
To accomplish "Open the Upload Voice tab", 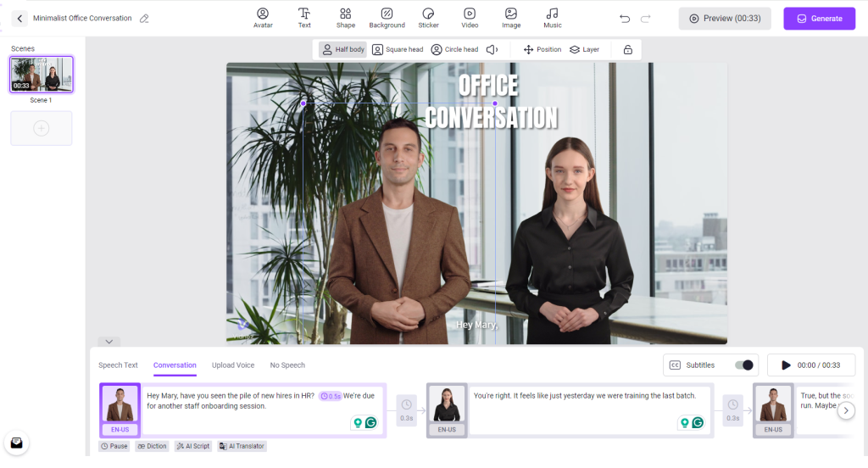I will (x=233, y=365).
